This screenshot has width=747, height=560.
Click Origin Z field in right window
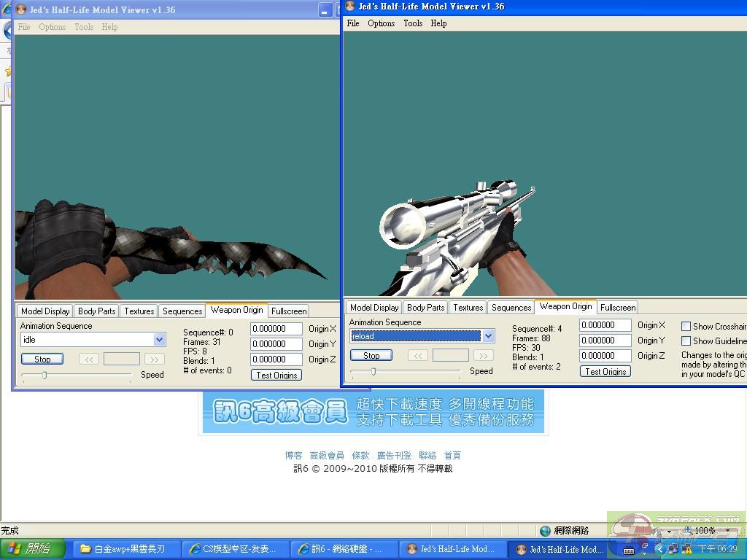click(605, 356)
